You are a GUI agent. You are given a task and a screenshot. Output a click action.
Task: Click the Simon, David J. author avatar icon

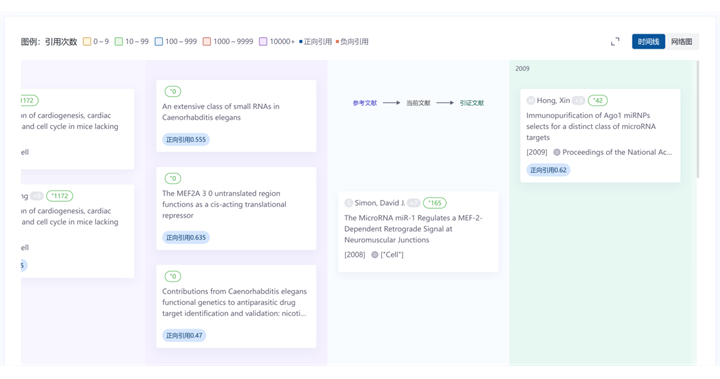click(349, 203)
